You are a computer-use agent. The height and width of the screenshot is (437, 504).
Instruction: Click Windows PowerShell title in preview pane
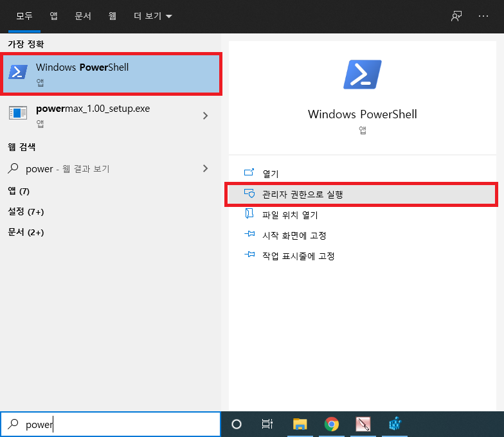pos(363,114)
